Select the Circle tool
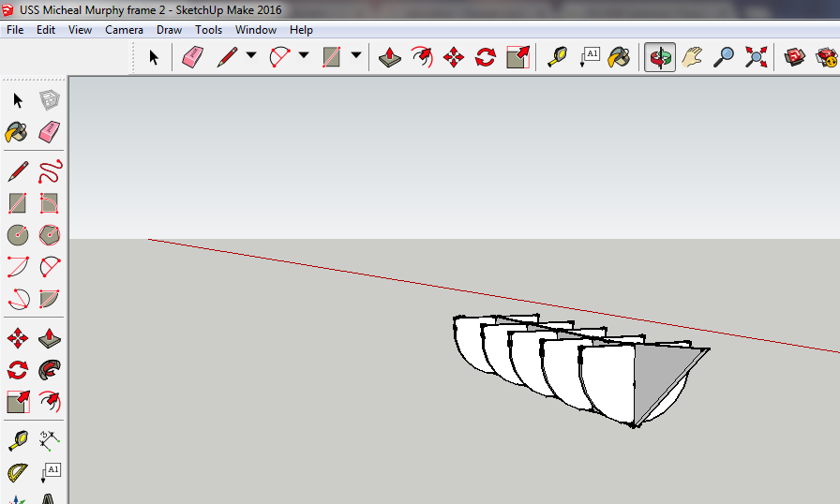 (x=18, y=235)
